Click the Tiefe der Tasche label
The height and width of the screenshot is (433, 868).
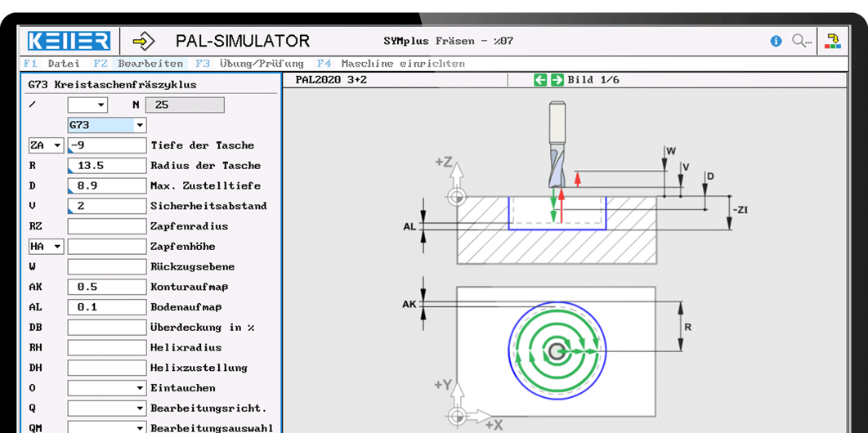[x=202, y=145]
